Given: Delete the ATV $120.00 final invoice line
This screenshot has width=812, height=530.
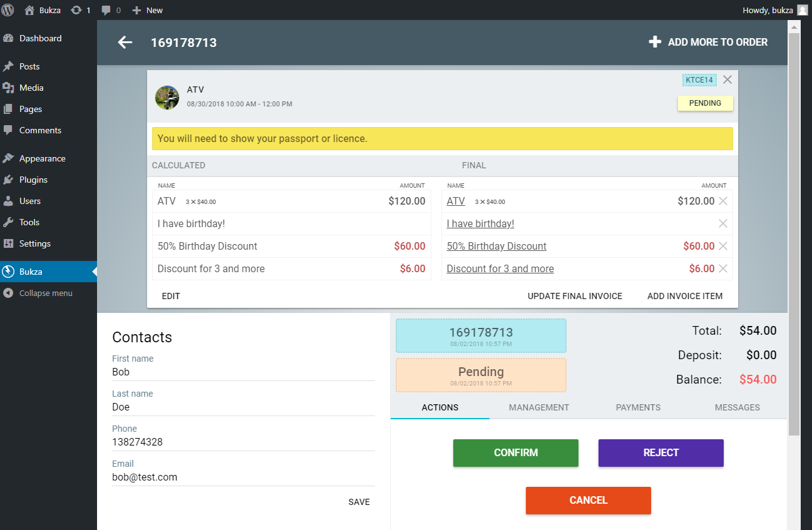Looking at the screenshot, I should pyautogui.click(x=723, y=201).
